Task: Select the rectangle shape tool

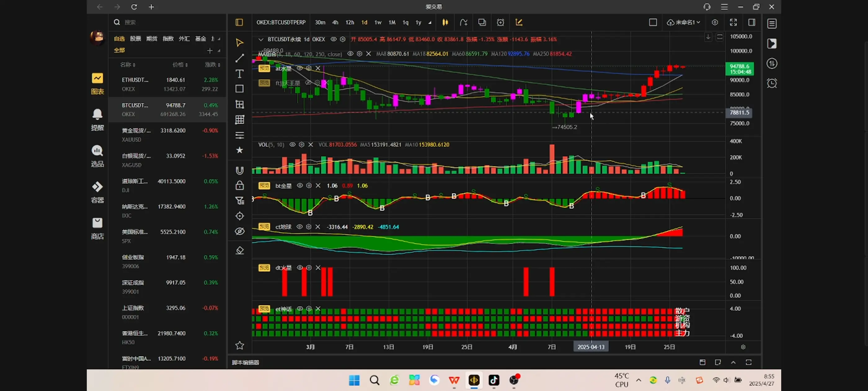Action: (239, 89)
